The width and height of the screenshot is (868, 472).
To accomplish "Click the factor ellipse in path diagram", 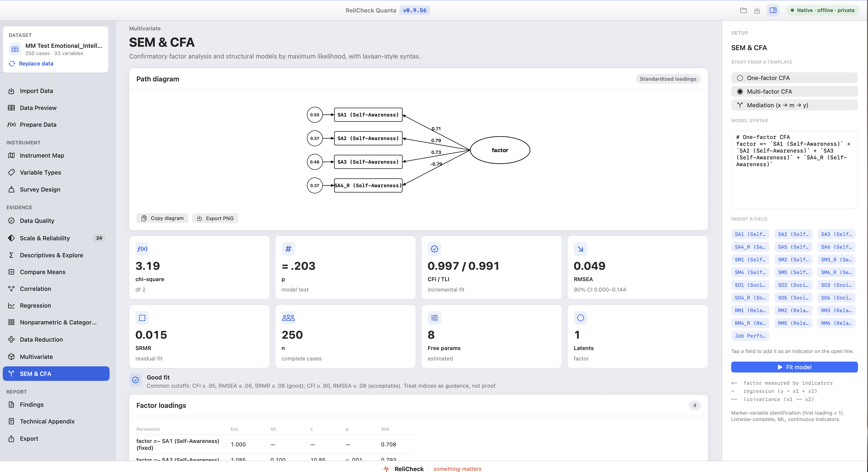I will [x=500, y=150].
